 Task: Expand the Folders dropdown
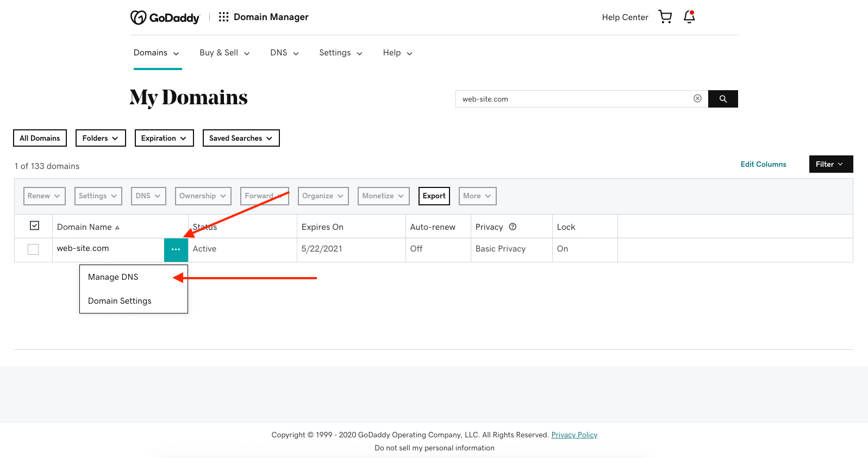pyautogui.click(x=101, y=138)
